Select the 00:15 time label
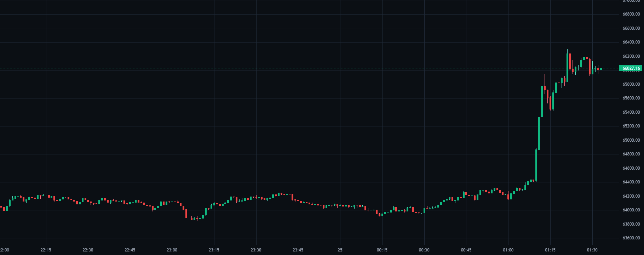The width and height of the screenshot is (644, 255). click(x=382, y=250)
